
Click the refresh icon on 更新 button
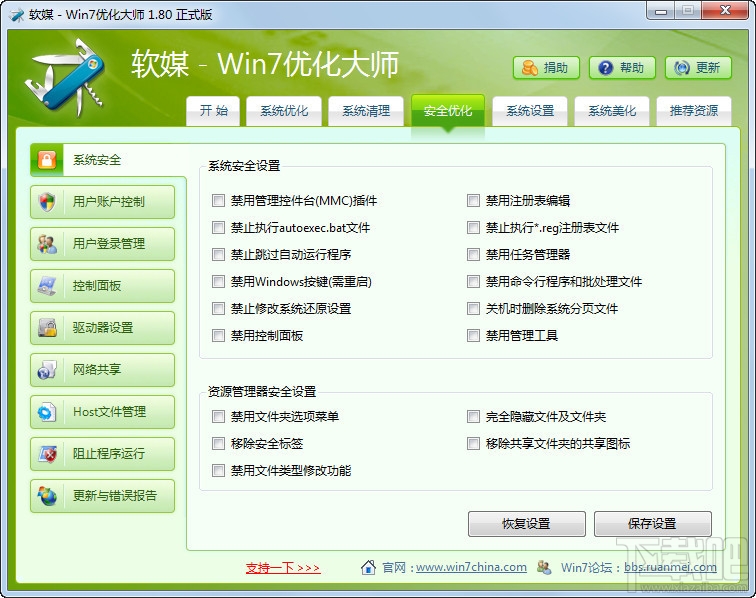click(x=681, y=68)
